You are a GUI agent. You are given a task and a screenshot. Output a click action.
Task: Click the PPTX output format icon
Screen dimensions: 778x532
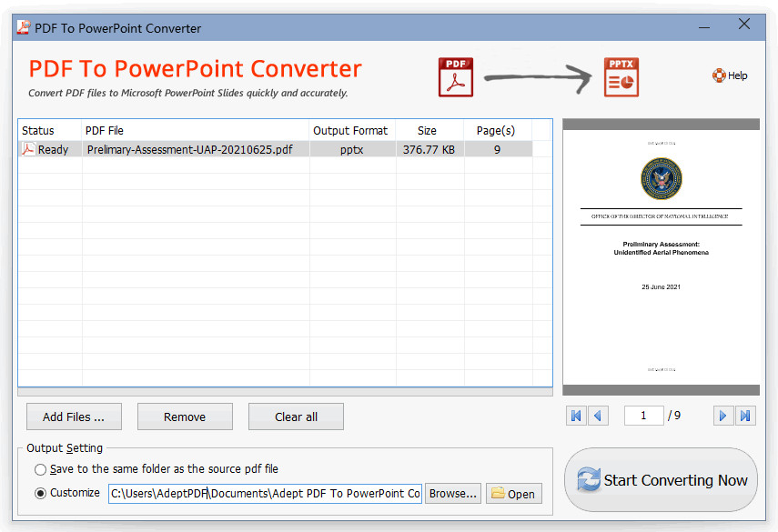(621, 77)
